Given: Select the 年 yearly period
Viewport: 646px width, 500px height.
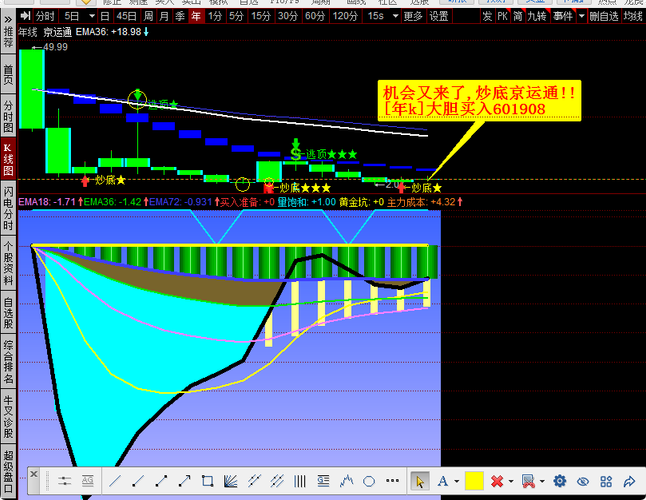Looking at the screenshot, I should point(196,16).
